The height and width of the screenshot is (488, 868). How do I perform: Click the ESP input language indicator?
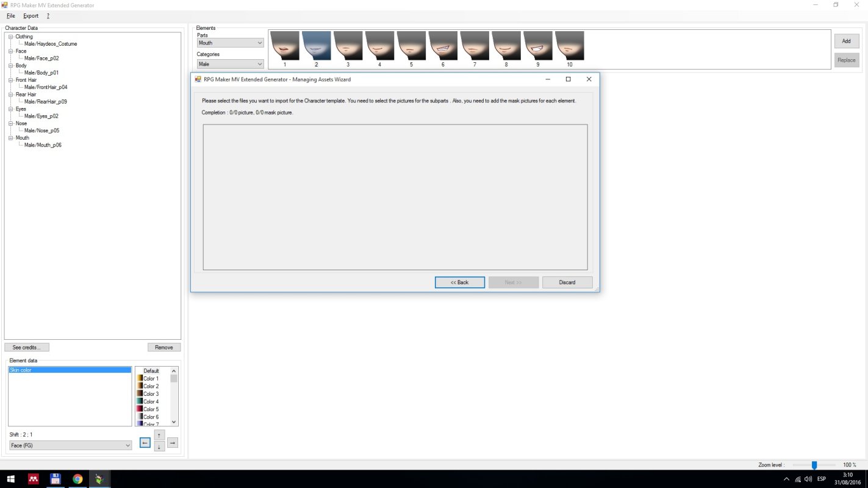(822, 479)
